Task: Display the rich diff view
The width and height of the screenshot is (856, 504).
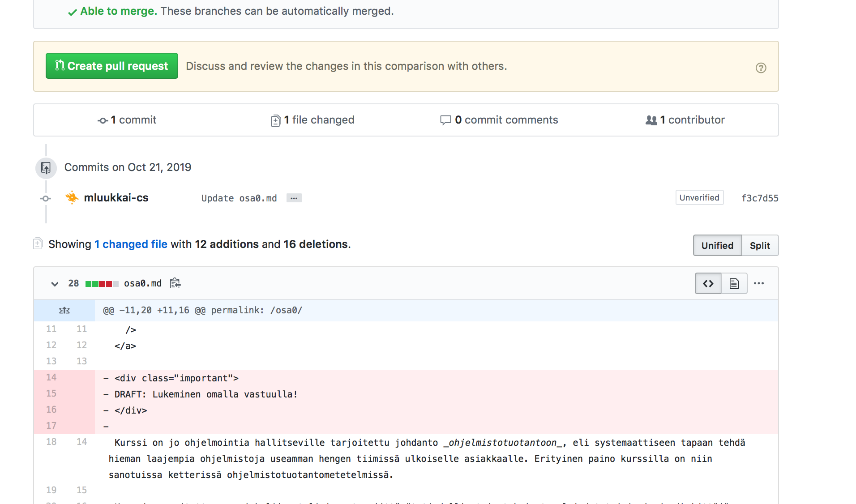Action: 734,283
